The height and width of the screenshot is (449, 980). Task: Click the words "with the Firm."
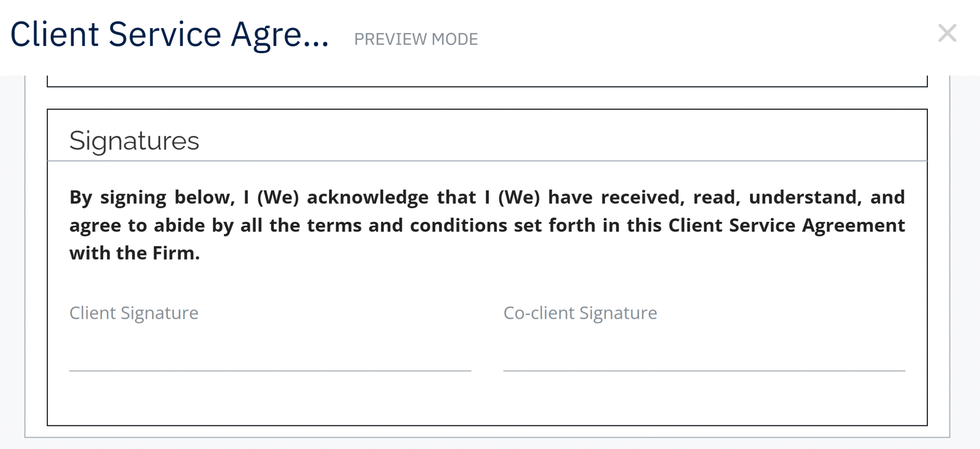pyautogui.click(x=135, y=253)
